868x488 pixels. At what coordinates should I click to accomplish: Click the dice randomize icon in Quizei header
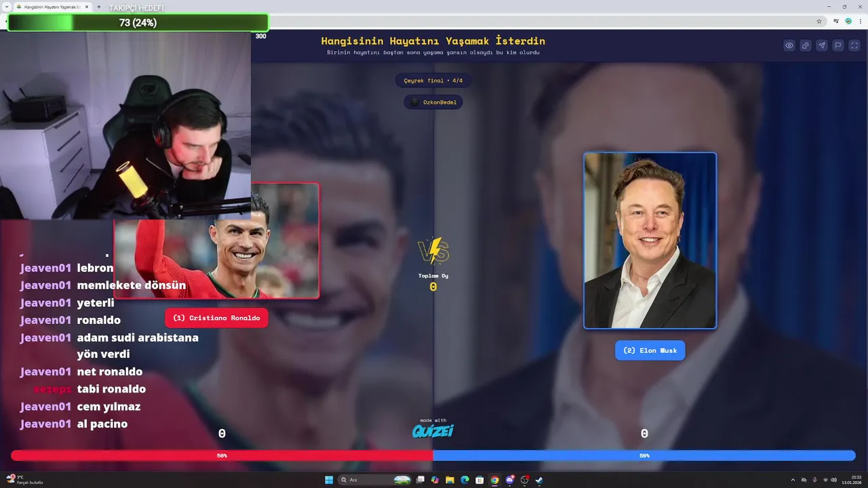(806, 45)
